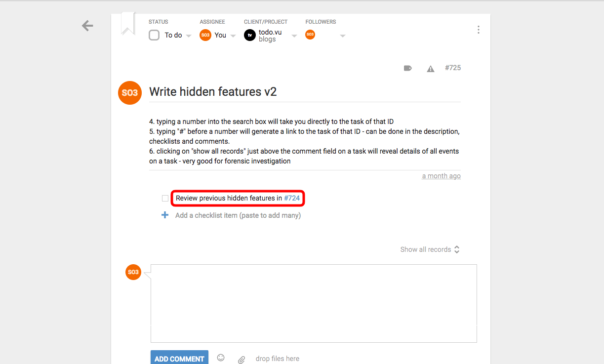Click the 'todo.vu blogs' project name

pos(270,36)
